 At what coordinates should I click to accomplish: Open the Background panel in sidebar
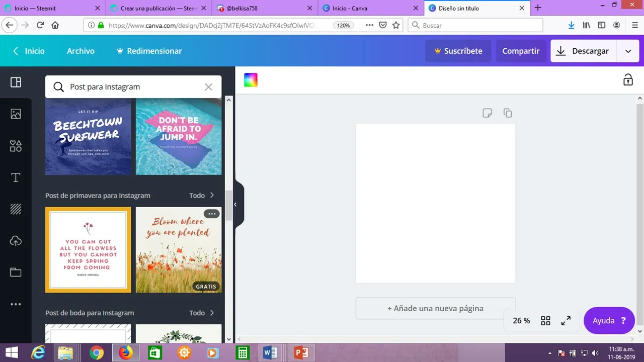point(16,209)
